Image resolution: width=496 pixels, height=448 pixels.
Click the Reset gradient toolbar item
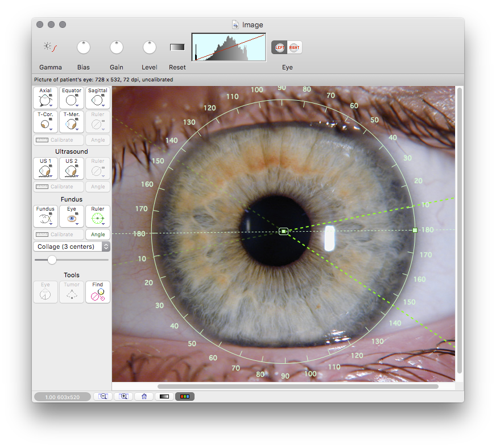click(177, 47)
